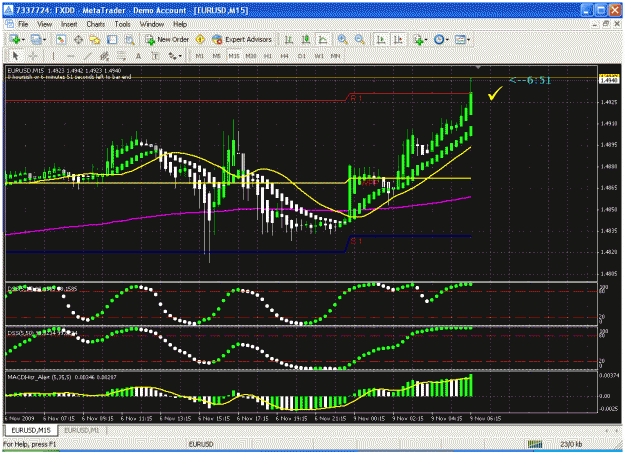Expand the Periods clock dropdown arrow
This screenshot has height=452, width=625.
point(447,39)
